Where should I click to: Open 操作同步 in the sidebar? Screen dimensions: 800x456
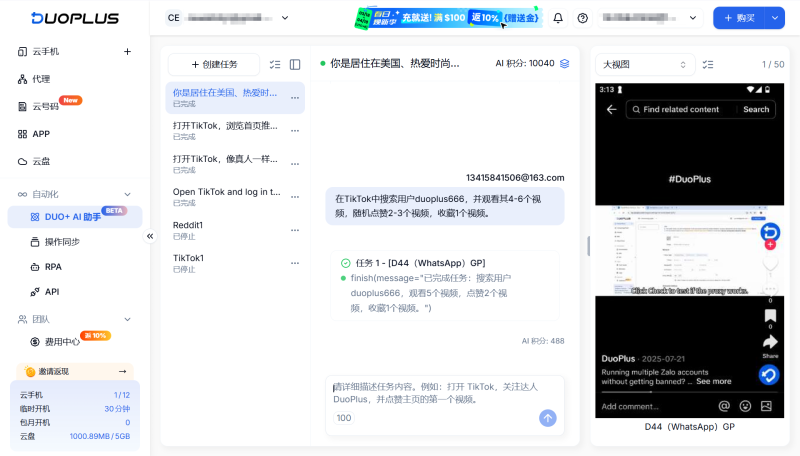coord(62,241)
